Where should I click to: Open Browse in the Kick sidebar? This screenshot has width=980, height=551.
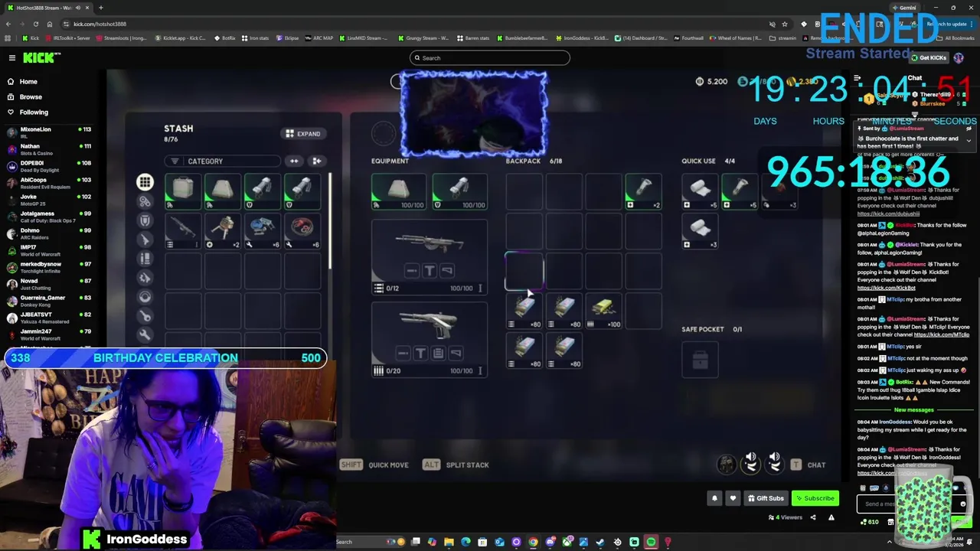point(31,97)
